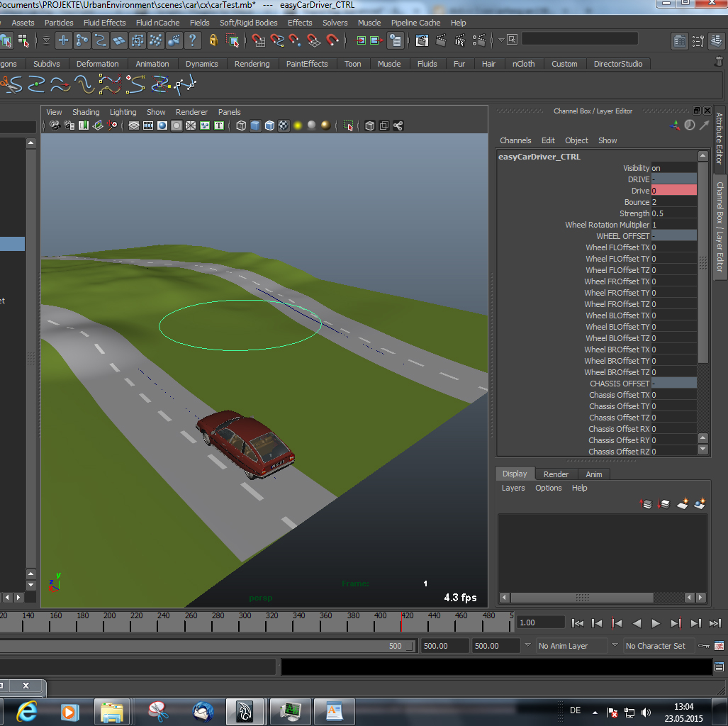
Task: Toggle the selection lock padlock icon
Action: click(x=214, y=40)
